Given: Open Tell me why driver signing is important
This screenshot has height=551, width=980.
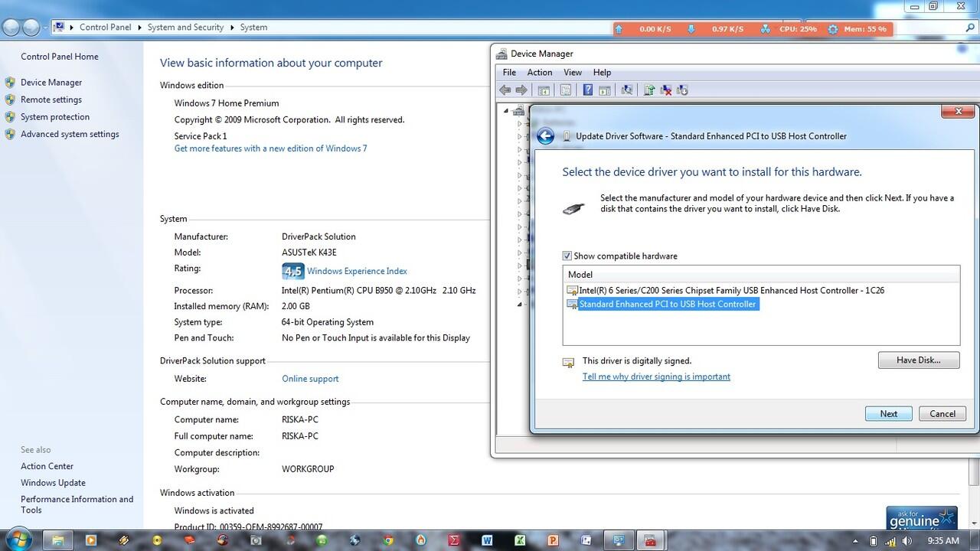Looking at the screenshot, I should point(656,377).
